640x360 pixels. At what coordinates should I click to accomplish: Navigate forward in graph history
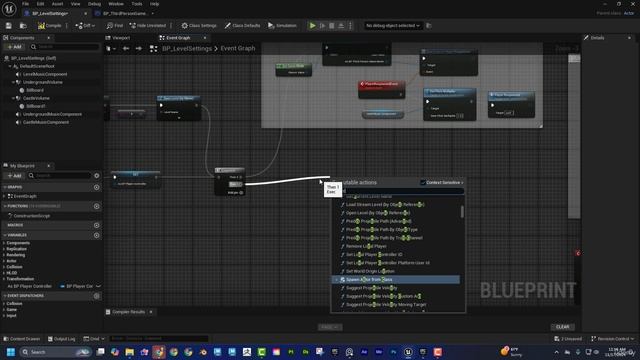point(139,48)
